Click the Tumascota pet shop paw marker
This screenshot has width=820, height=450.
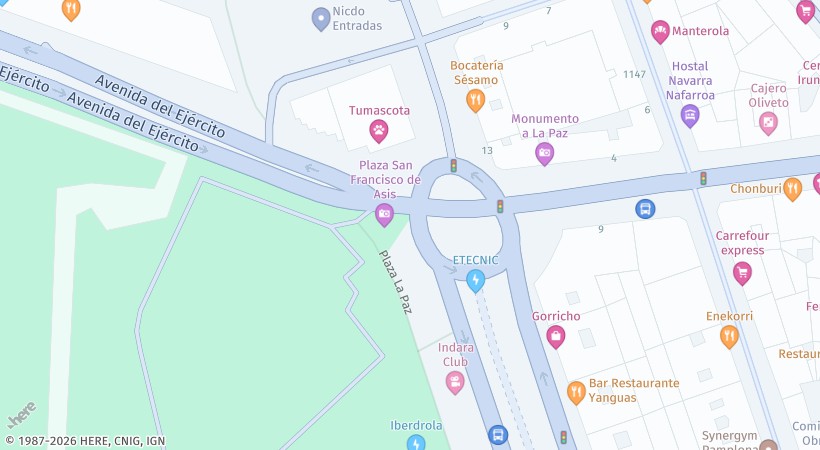(379, 131)
